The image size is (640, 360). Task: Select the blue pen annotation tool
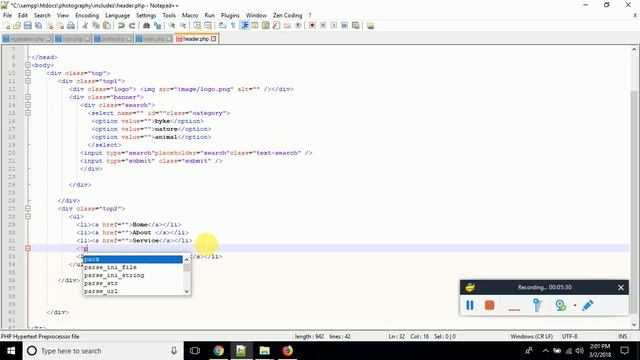point(588,305)
